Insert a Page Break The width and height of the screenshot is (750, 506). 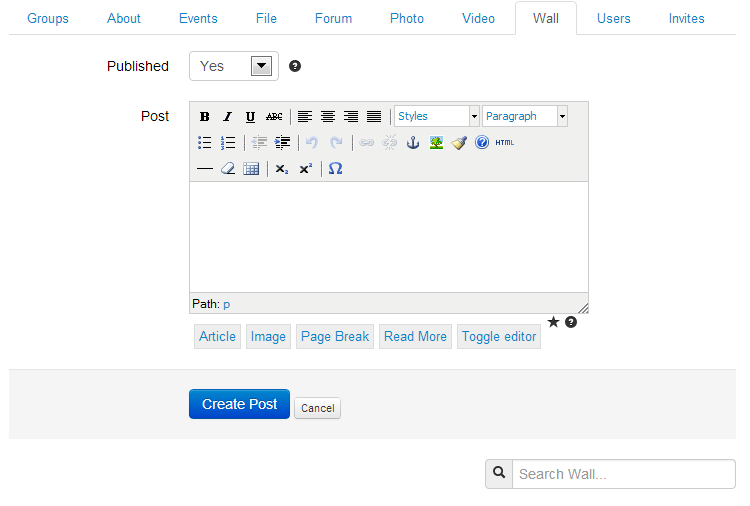point(335,336)
